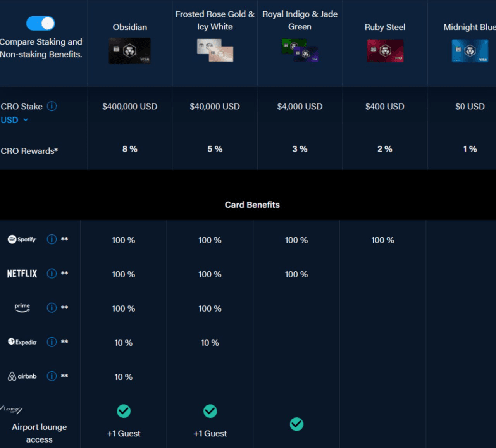Click the Royal Indigo & Jade Green card image
Viewport: 496px width, 448px height.
[x=300, y=50]
